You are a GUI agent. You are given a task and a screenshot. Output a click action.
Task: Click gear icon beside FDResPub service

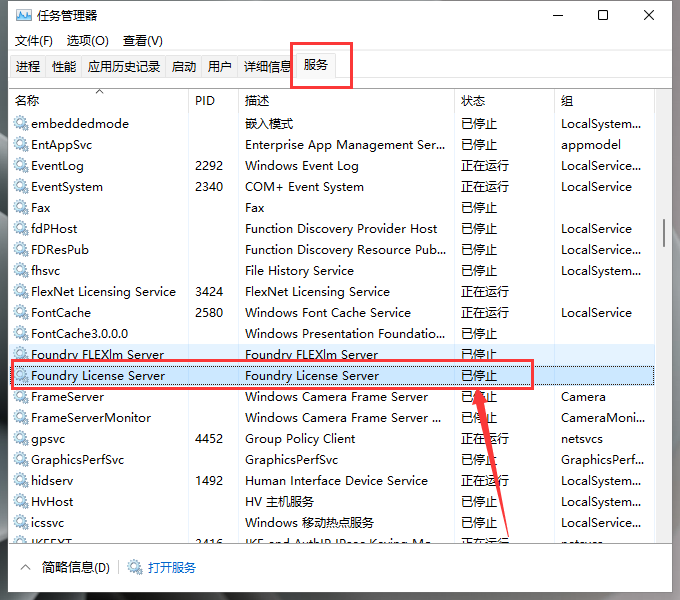21,250
